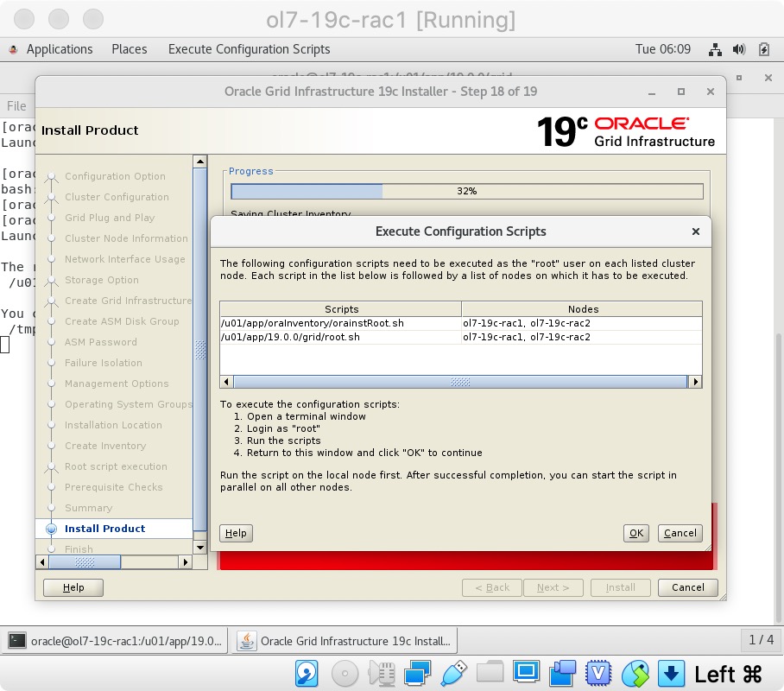Open terminal window's File menu
Viewport: 784px width, 691px height.
(16, 106)
